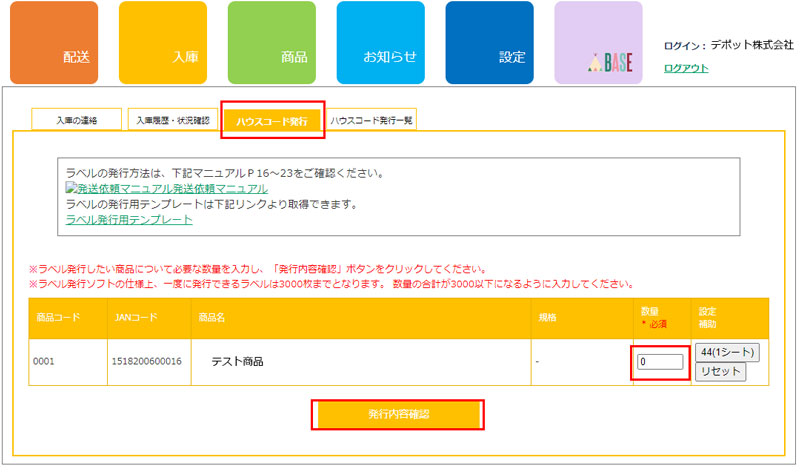Open the 発送依頼マニュアル link

pos(222,188)
